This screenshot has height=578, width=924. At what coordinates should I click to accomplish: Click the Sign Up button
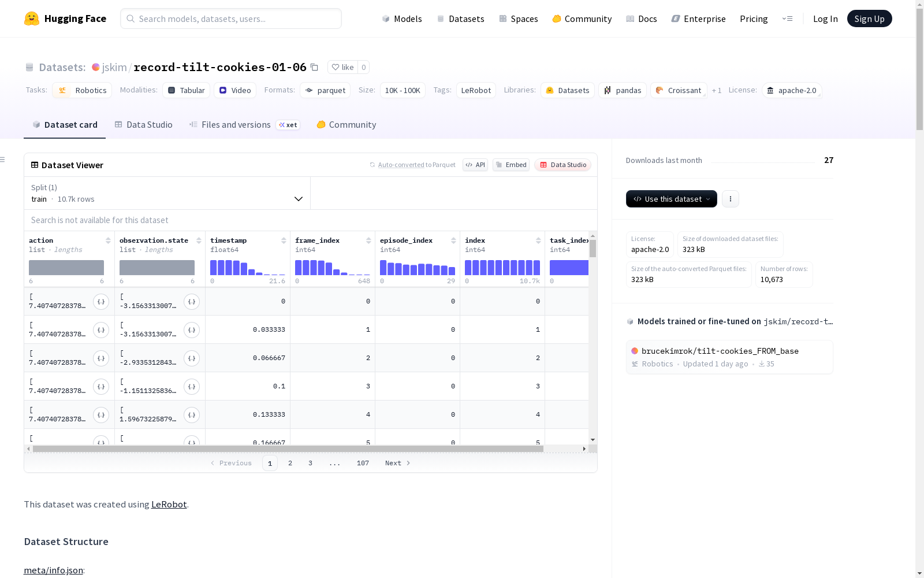coord(870,18)
